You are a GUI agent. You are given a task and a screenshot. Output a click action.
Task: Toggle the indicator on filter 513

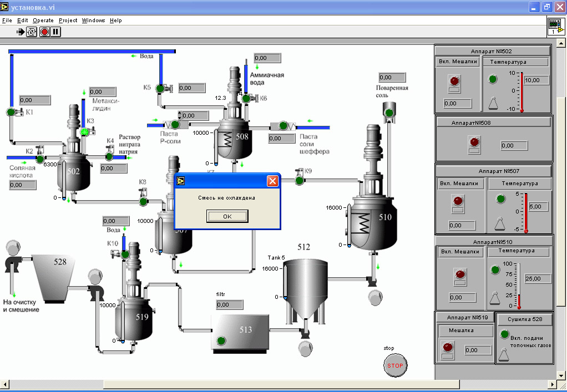[221, 340]
